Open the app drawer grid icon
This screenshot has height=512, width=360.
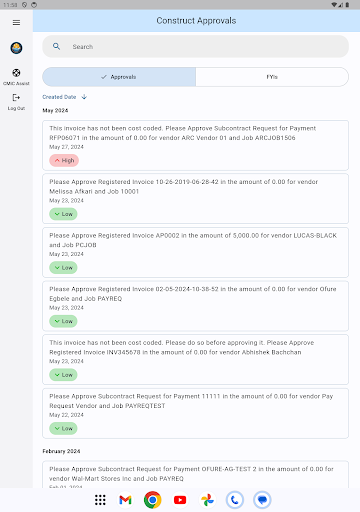[x=100, y=500]
